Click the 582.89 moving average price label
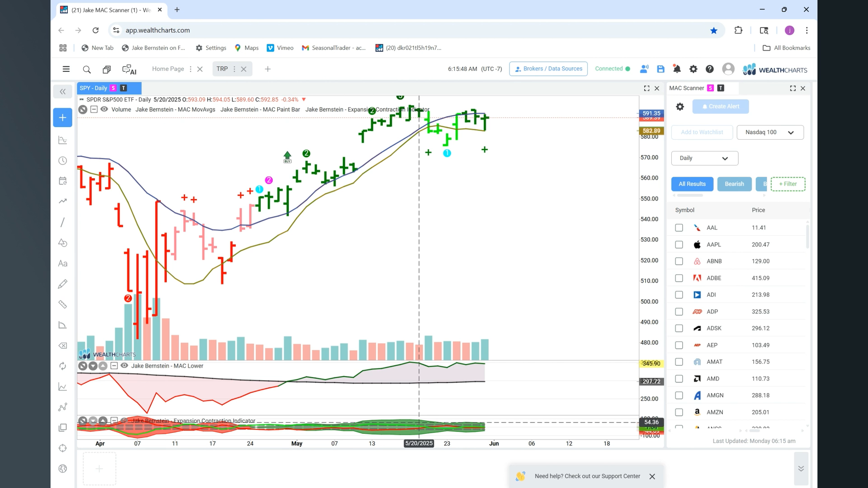Viewport: 868px width, 488px height. (x=651, y=131)
